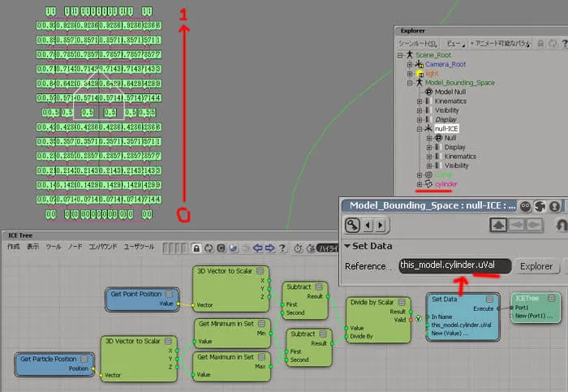Open the ツール menu in ICE Tree
This screenshot has width=568, height=392.
coord(54,247)
